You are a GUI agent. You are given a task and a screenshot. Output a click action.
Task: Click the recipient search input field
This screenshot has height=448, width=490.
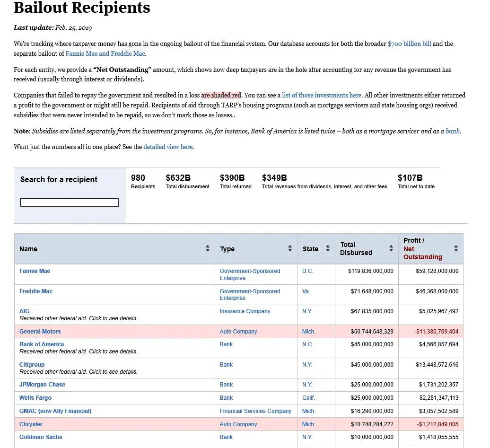(x=69, y=202)
